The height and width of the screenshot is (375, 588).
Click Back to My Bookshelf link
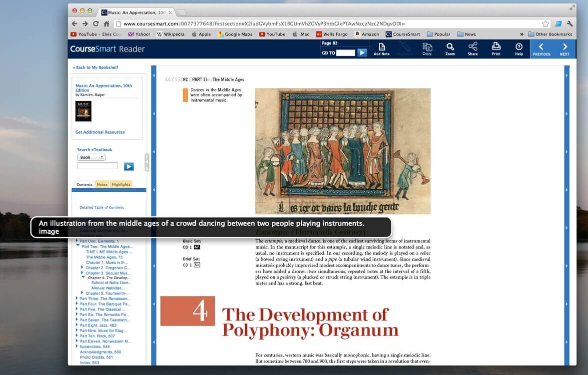click(95, 67)
